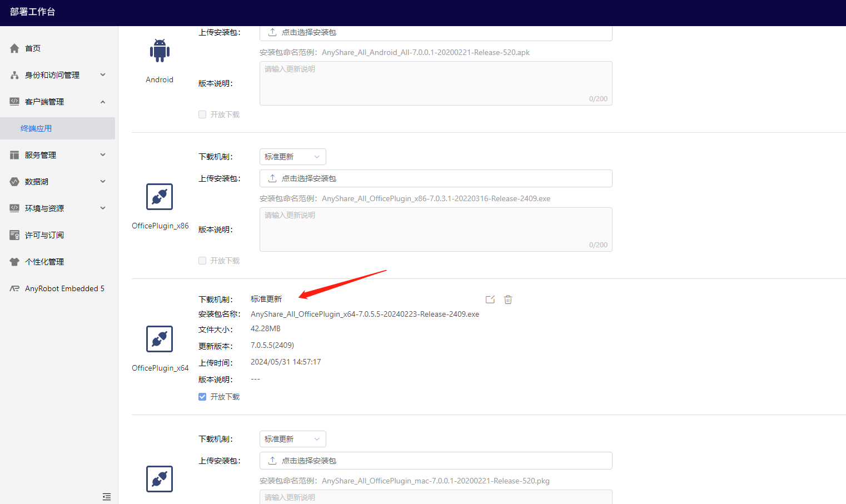846x504 pixels.
Task: Collapse the sidebar with the bottom menu icon
Action: tap(107, 497)
